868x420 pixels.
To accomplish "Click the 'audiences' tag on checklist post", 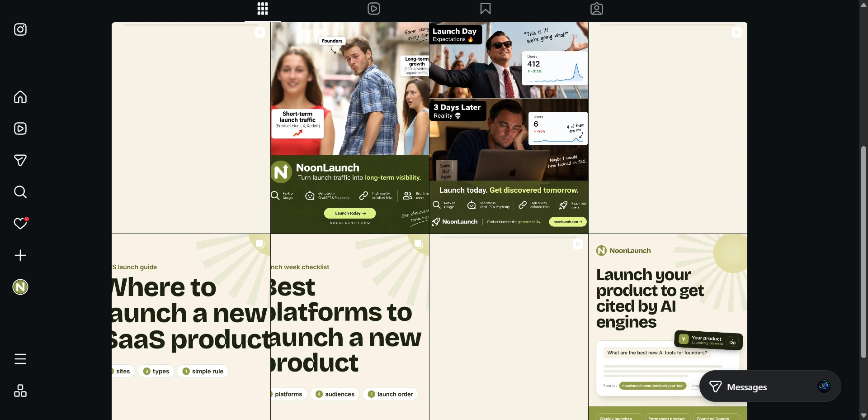I will pos(335,394).
